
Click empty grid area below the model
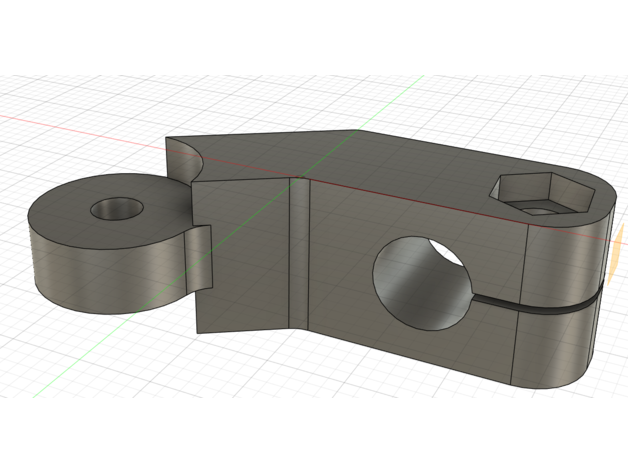[x=300, y=420]
